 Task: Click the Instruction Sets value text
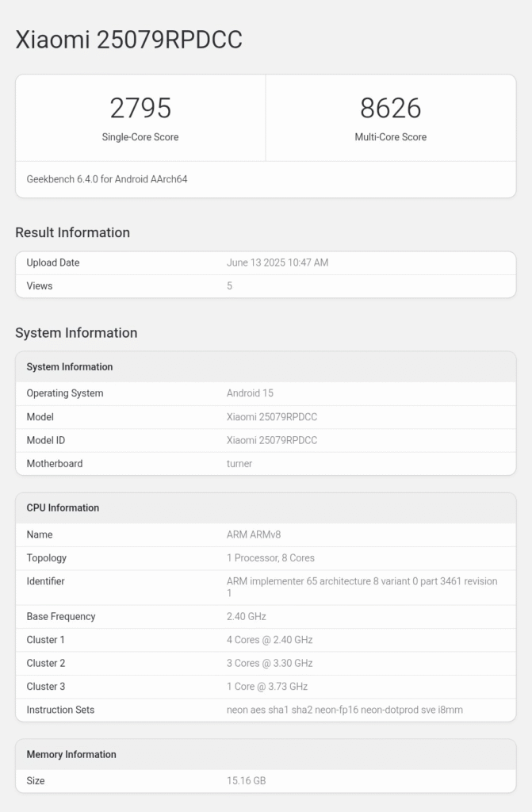pyautogui.click(x=344, y=710)
